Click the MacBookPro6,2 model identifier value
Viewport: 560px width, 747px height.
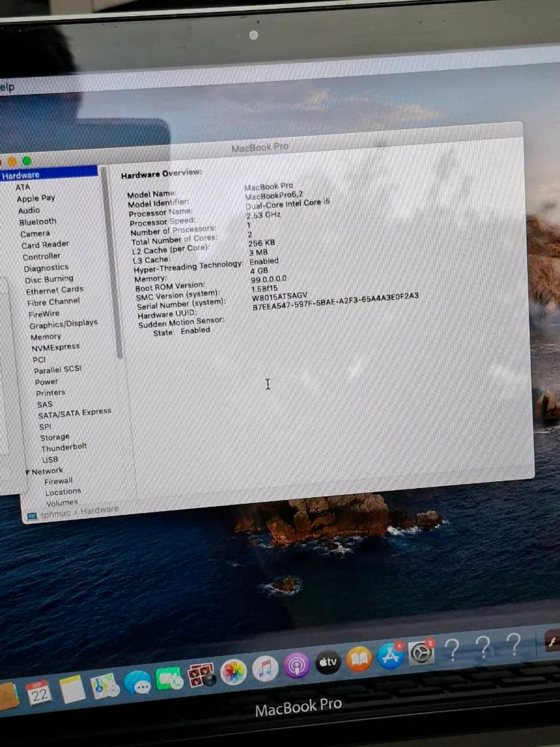click(x=274, y=195)
